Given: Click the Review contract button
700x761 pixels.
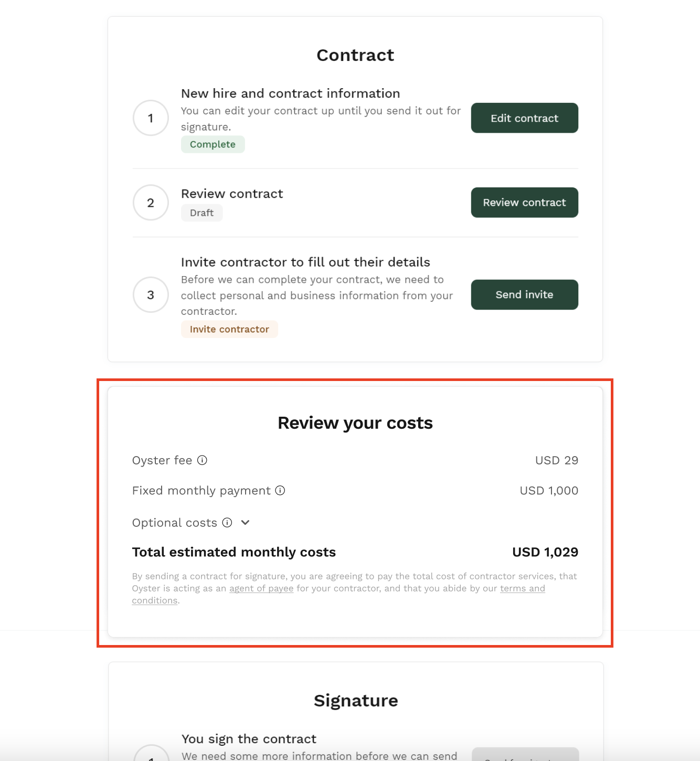Looking at the screenshot, I should click(x=525, y=203).
